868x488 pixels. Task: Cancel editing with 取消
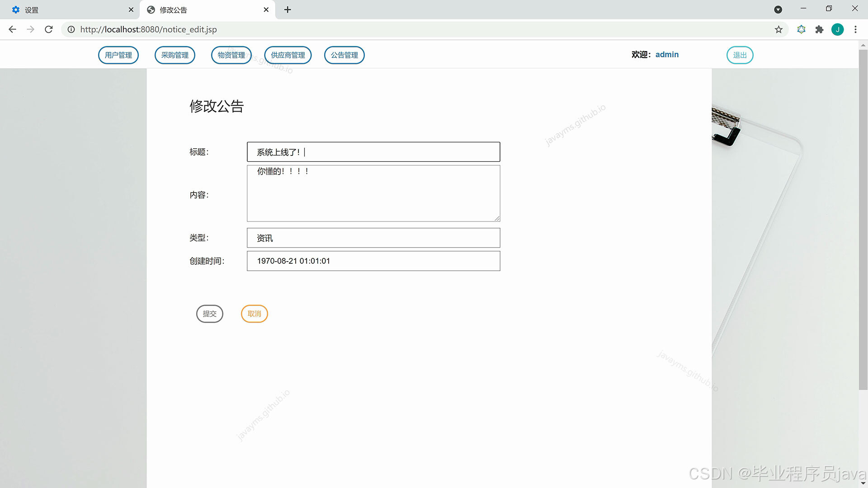point(255,314)
